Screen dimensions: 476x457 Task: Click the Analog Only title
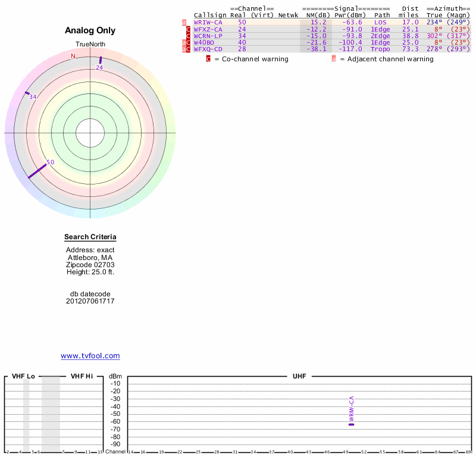coord(90,31)
